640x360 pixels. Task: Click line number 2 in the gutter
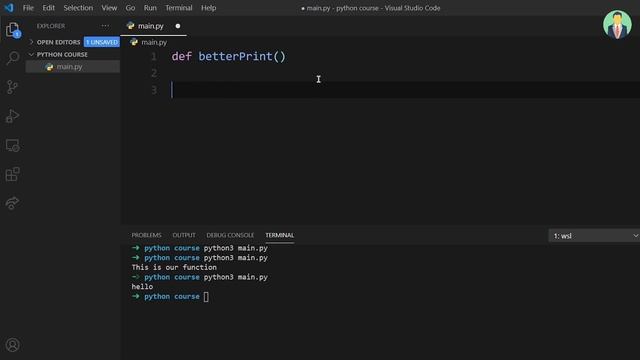[x=154, y=73]
